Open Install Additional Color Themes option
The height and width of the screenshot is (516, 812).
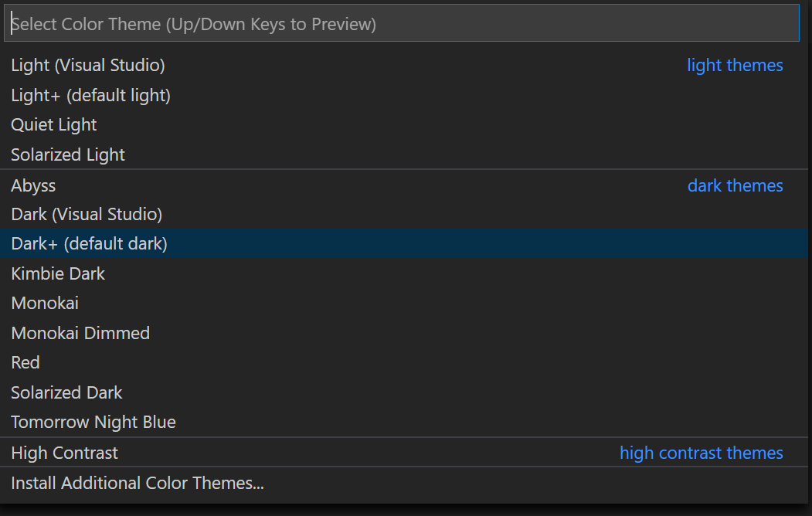(x=137, y=483)
